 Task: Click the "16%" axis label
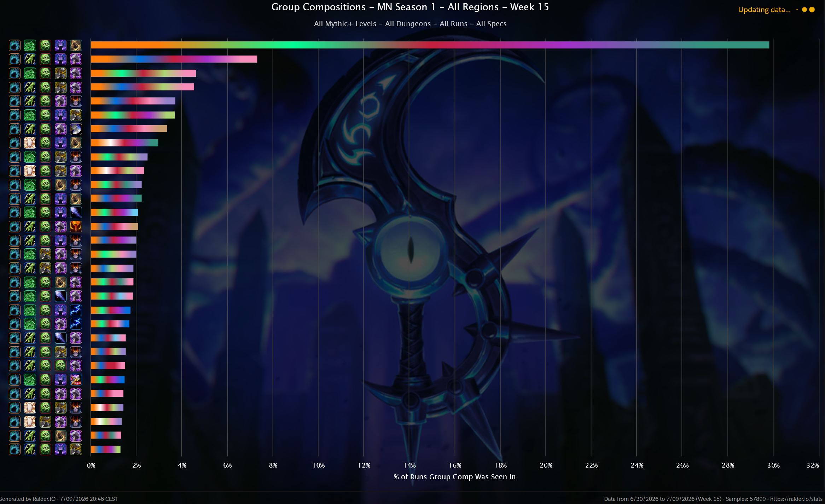pyautogui.click(x=455, y=465)
